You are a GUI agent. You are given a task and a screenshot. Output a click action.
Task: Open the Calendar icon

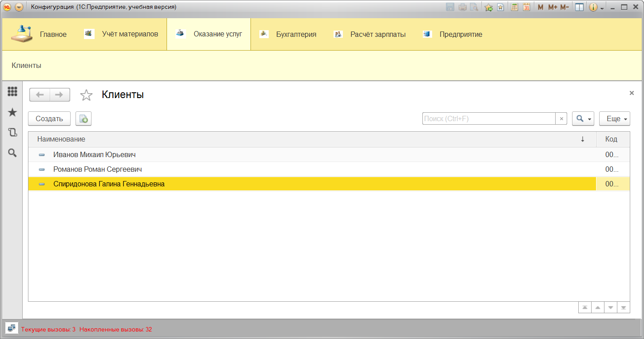pyautogui.click(x=526, y=7)
